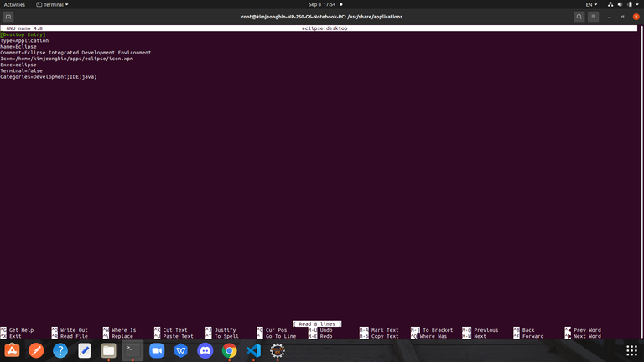
Task: Click the Comment=Eclipse Integrated Development Environment line
Action: 75,53
